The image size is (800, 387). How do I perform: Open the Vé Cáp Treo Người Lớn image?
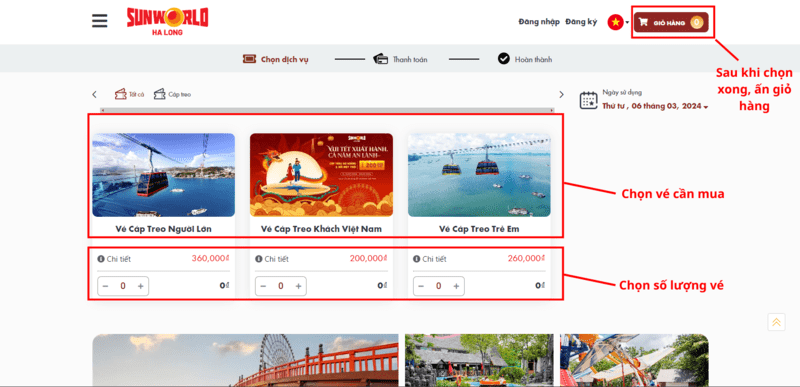coord(163,175)
